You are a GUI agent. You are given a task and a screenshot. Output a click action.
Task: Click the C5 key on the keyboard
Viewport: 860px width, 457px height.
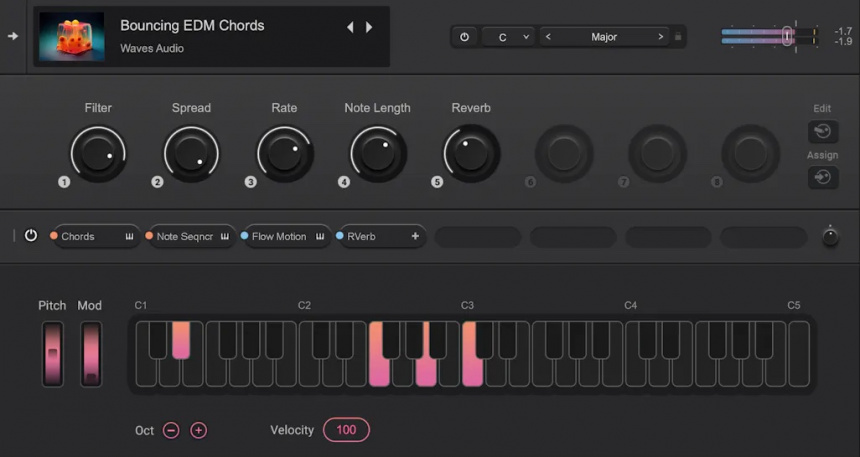tap(799, 354)
